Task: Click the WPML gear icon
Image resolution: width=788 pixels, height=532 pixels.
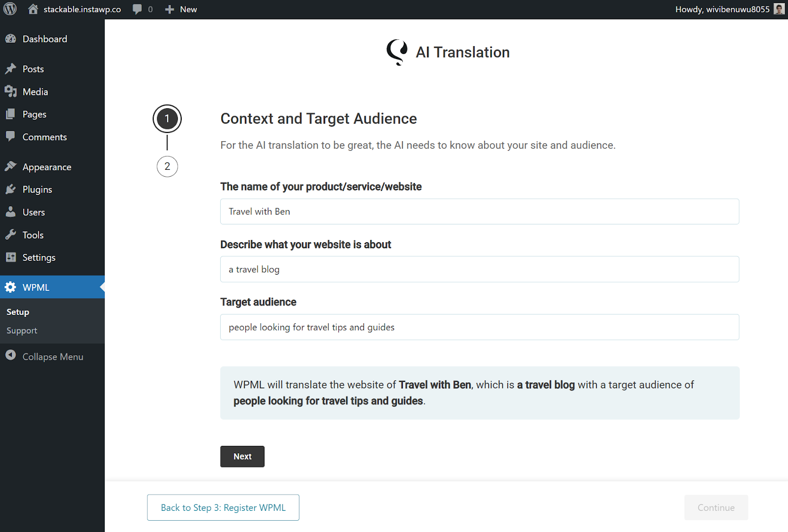Action: pos(11,287)
